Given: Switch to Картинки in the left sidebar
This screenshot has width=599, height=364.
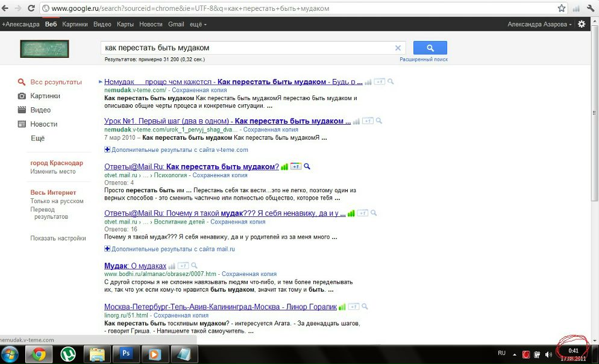Looking at the screenshot, I should pos(45,96).
